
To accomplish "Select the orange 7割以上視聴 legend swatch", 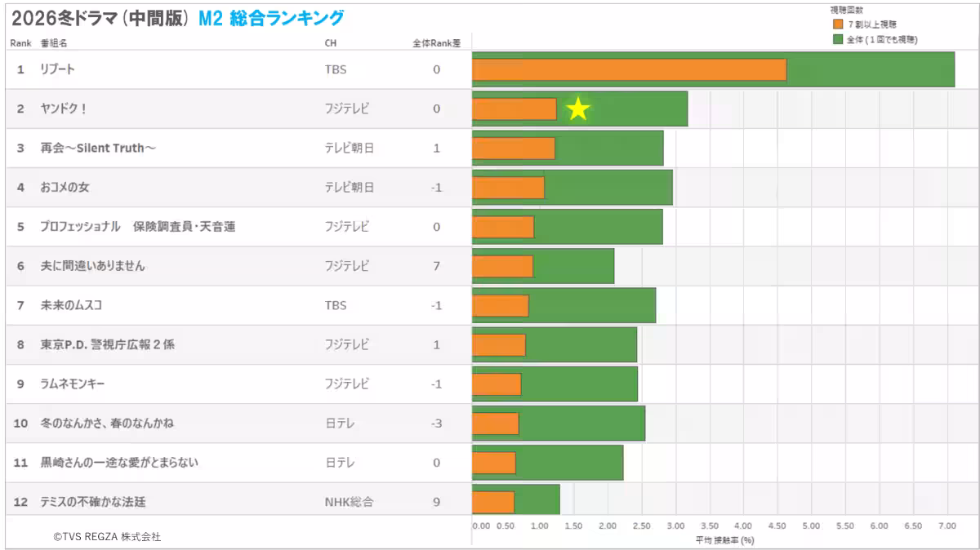I will 837,24.
